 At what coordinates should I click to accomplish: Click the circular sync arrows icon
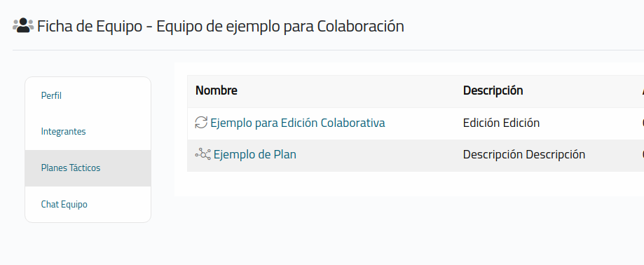coord(201,123)
